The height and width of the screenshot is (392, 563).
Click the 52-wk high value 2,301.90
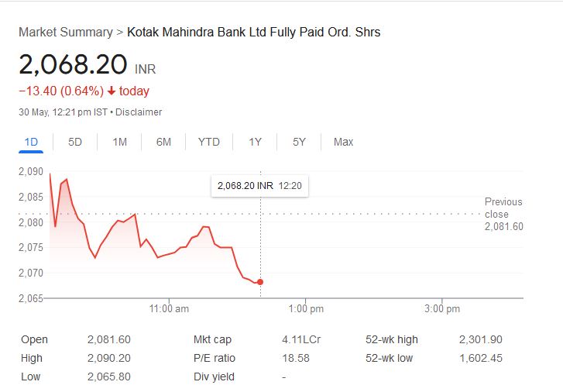[x=481, y=339]
